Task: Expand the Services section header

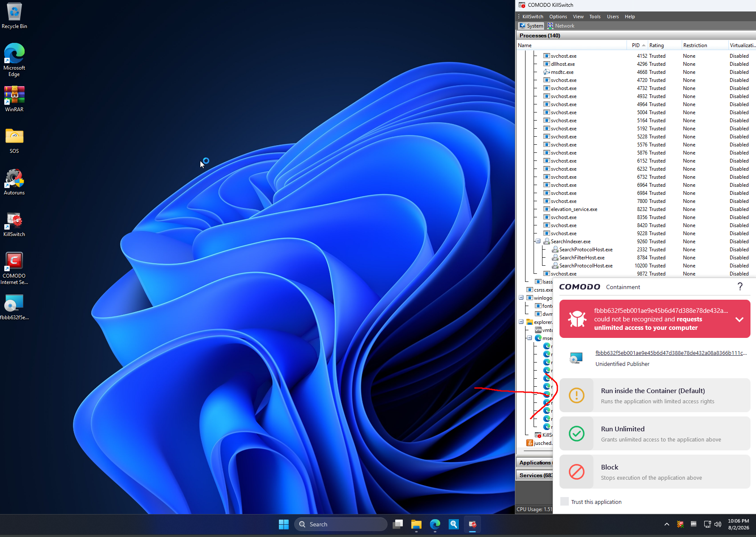Action: (x=534, y=475)
